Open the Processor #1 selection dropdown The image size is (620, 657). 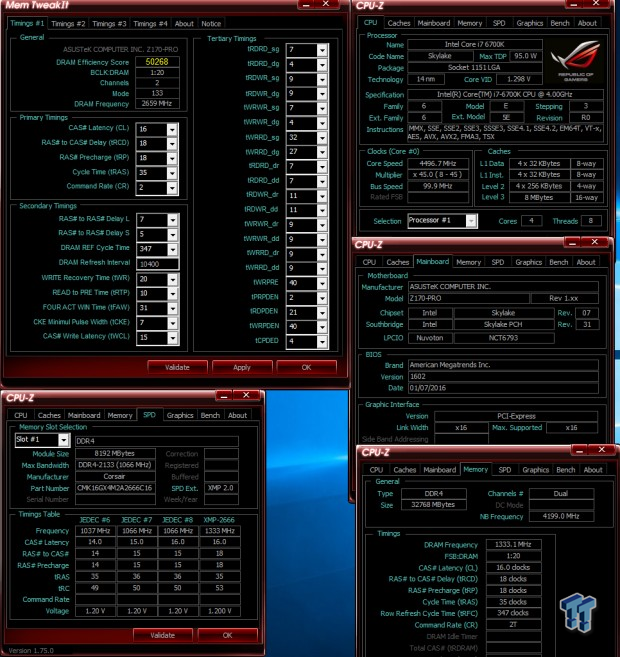471,221
